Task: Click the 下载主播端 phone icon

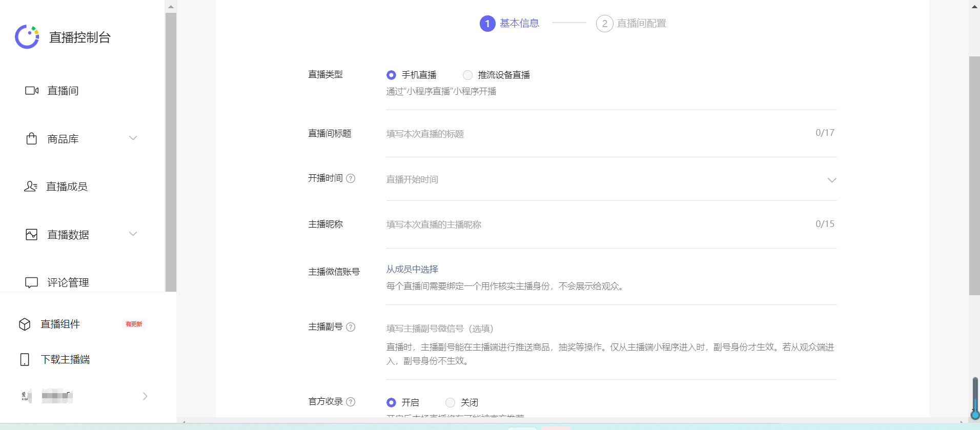Action: [x=25, y=360]
